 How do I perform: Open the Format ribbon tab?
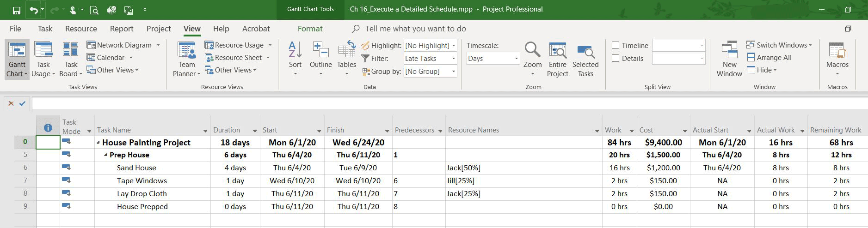(x=310, y=29)
